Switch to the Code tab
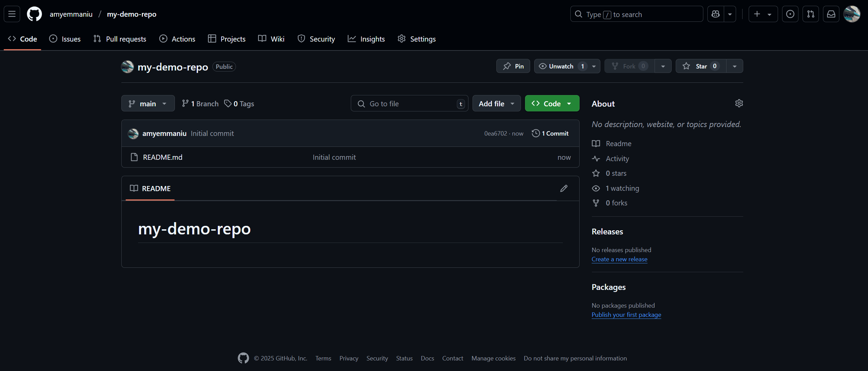The width and height of the screenshot is (868, 371). pos(23,39)
